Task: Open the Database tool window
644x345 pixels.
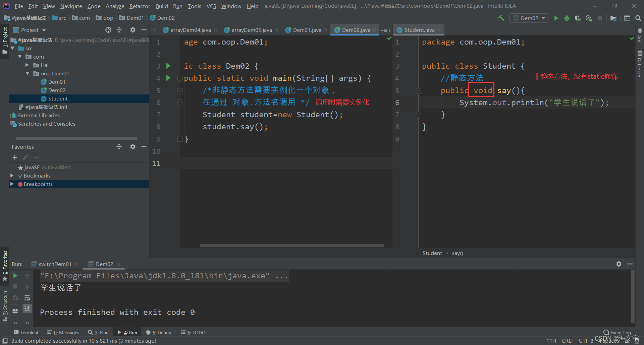Action: tap(640, 64)
